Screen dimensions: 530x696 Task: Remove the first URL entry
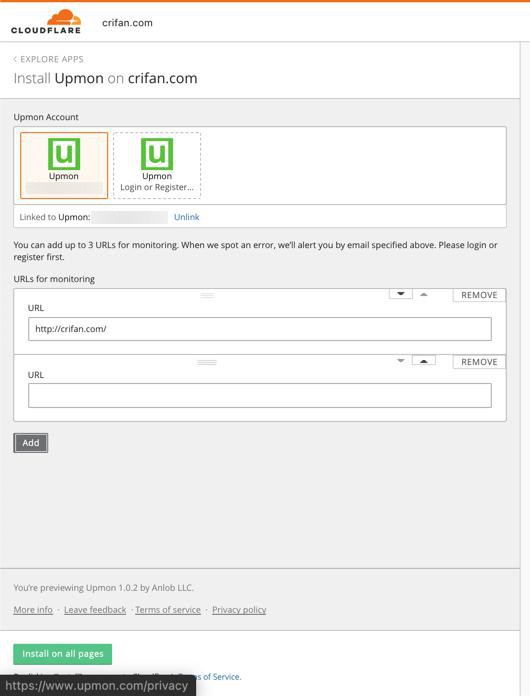point(479,295)
